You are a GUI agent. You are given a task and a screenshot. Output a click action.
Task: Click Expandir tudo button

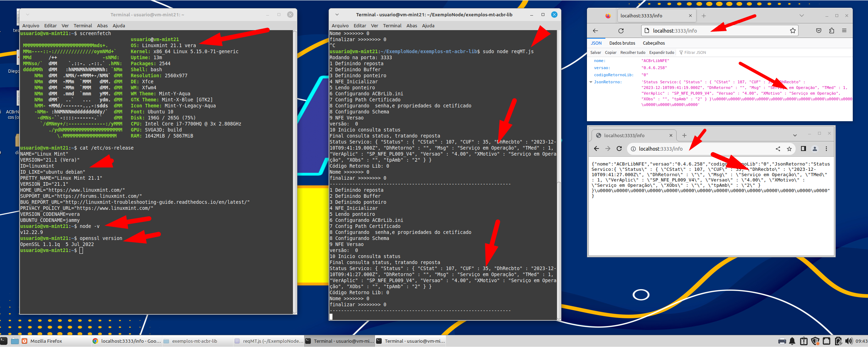pyautogui.click(x=661, y=52)
